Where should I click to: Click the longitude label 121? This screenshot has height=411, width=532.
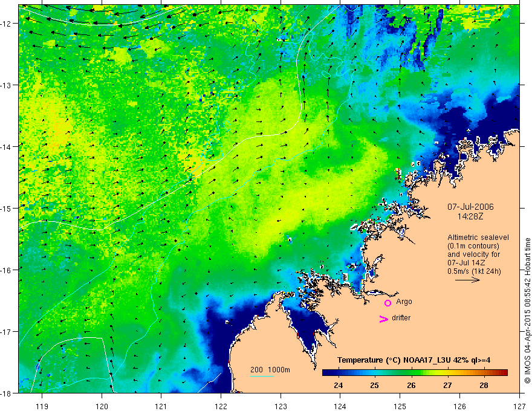(161, 406)
